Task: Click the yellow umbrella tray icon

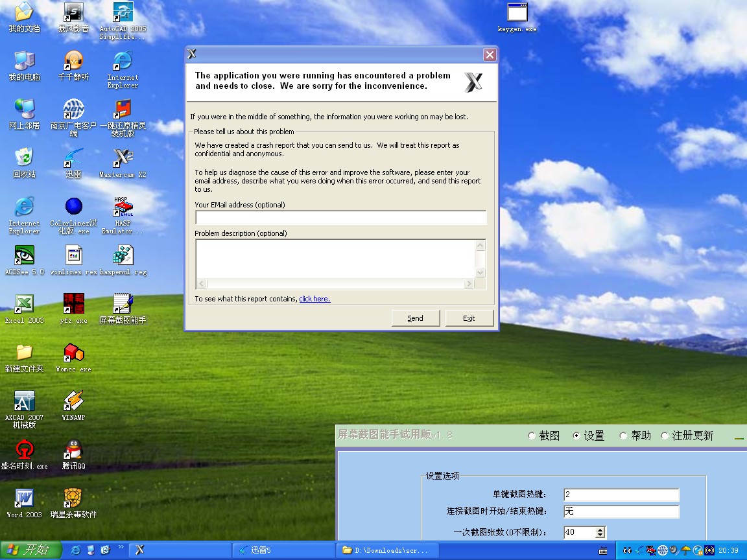Action: [686, 550]
